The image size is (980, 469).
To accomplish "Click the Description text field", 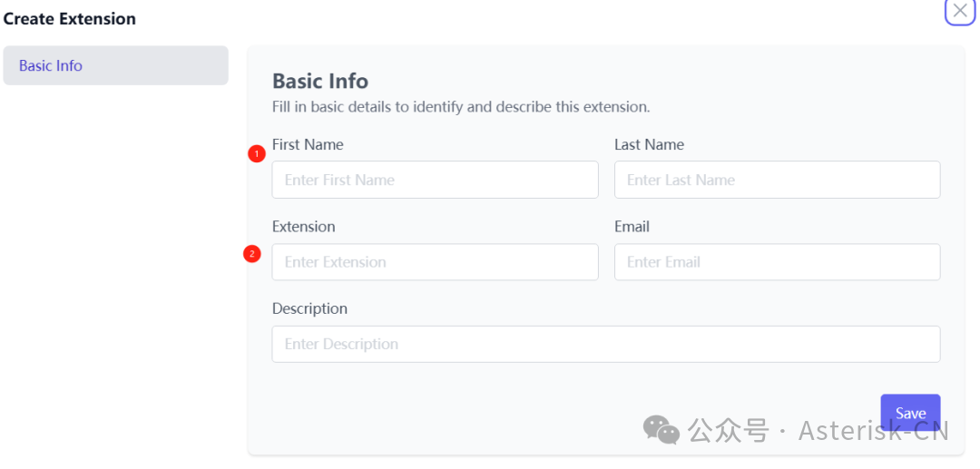I will click(605, 344).
